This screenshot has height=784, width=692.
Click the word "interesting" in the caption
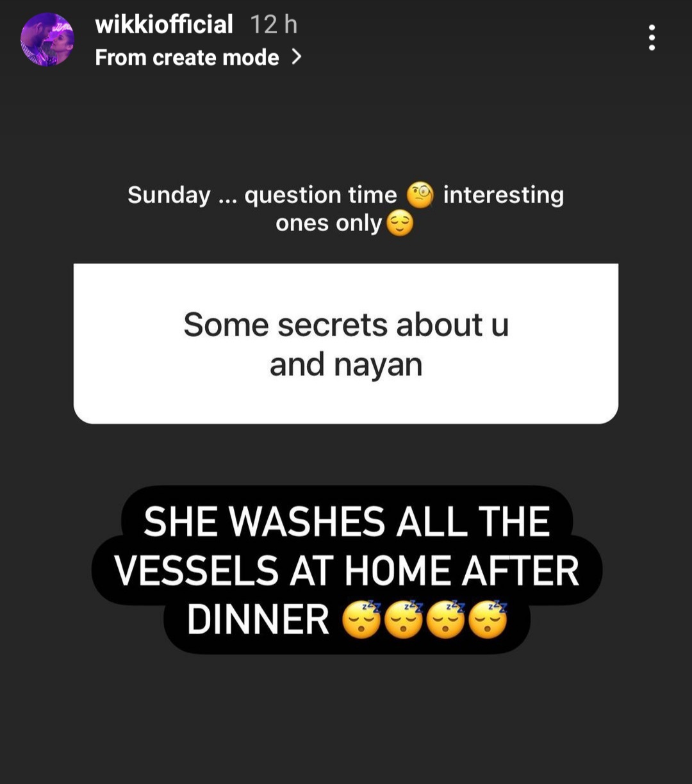(504, 195)
